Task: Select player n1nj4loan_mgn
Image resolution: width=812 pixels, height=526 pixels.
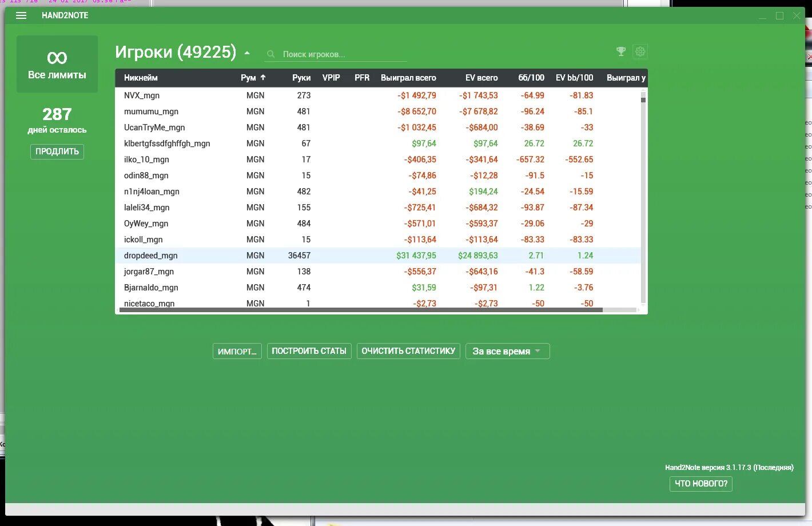Action: coord(152,192)
